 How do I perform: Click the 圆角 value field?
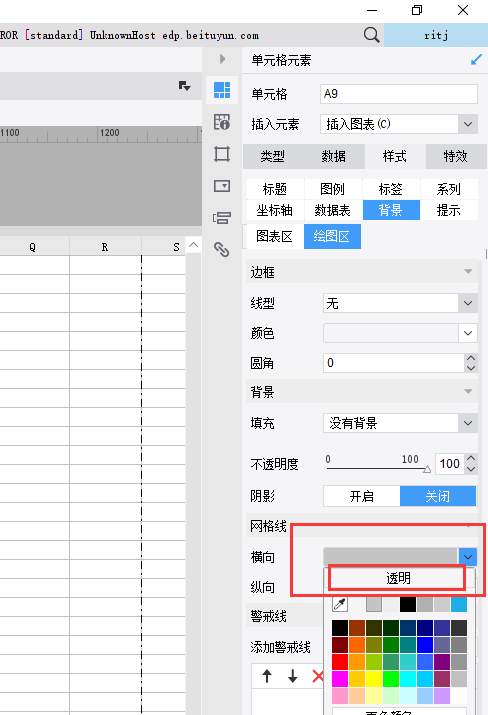tap(394, 363)
